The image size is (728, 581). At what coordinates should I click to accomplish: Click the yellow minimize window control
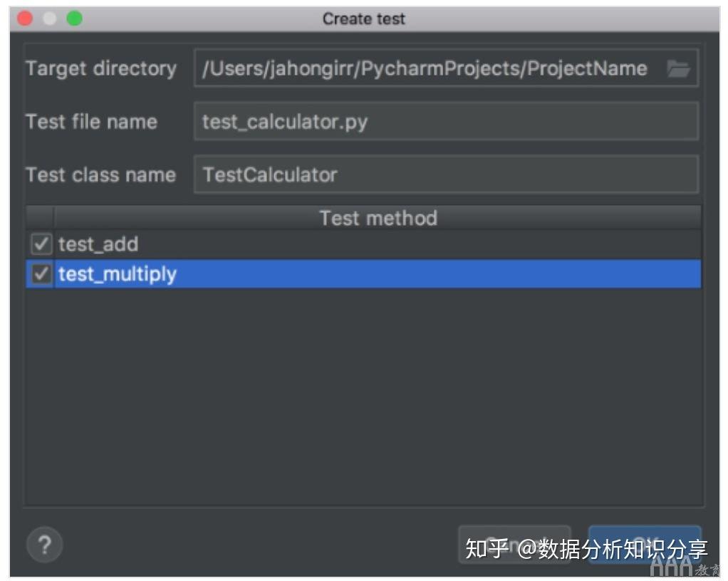(x=49, y=19)
